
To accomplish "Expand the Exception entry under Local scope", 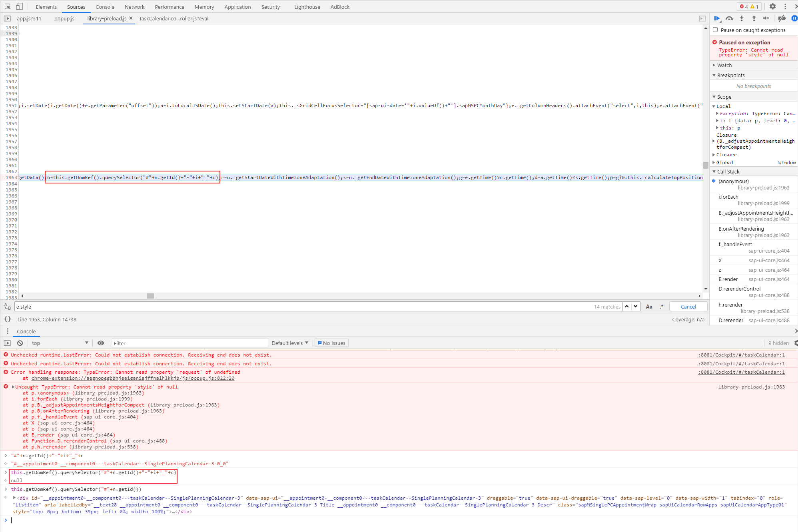I will [717, 114].
